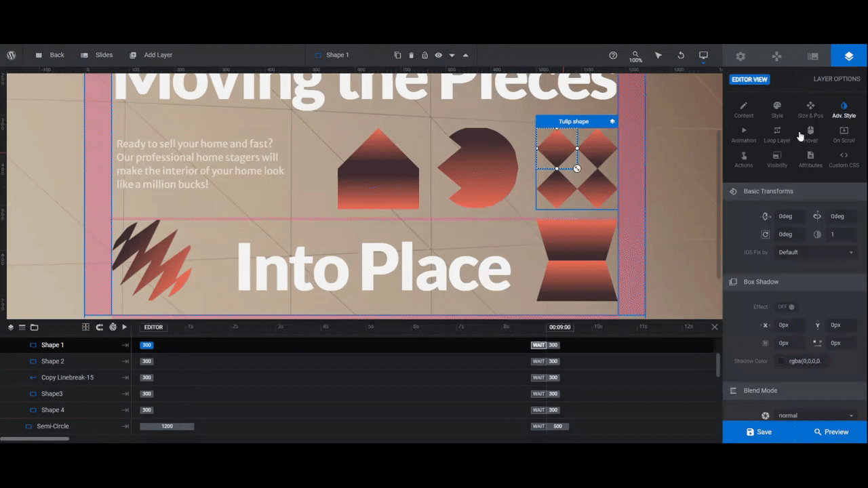Click the Tulip shape layer label
Viewport: 868px width, 488px height.
(574, 122)
